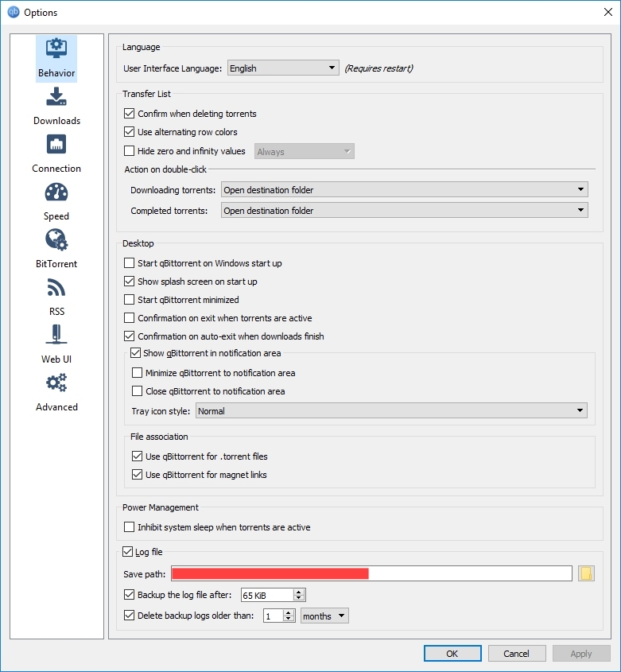Screen dimensions: 621x672
Task: Click the 65 KiB size field
Action: 267,595
